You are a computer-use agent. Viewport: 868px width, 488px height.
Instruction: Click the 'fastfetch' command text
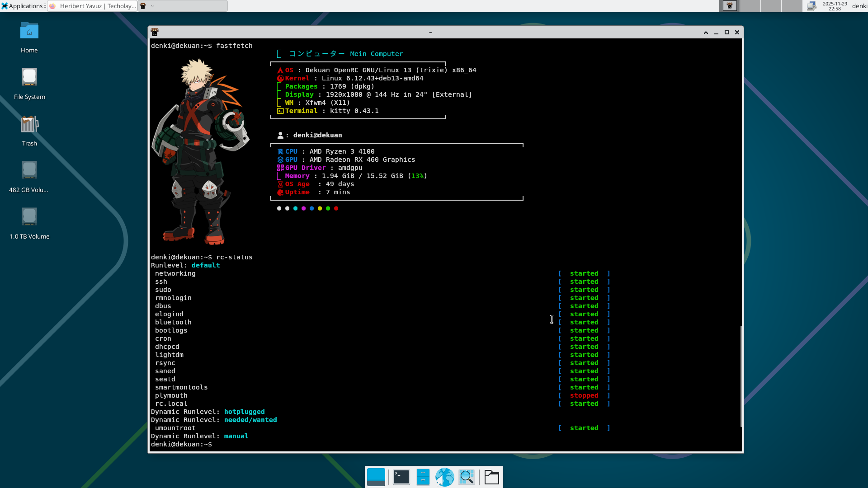pyautogui.click(x=234, y=46)
